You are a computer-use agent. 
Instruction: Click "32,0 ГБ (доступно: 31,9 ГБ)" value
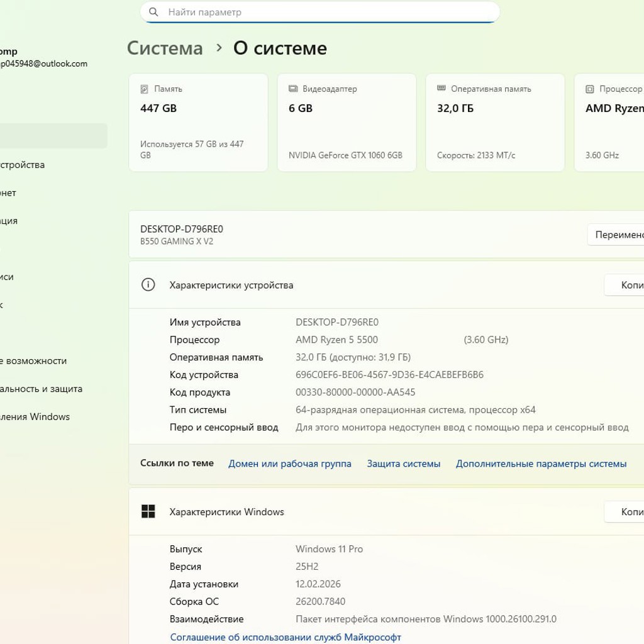(x=353, y=357)
